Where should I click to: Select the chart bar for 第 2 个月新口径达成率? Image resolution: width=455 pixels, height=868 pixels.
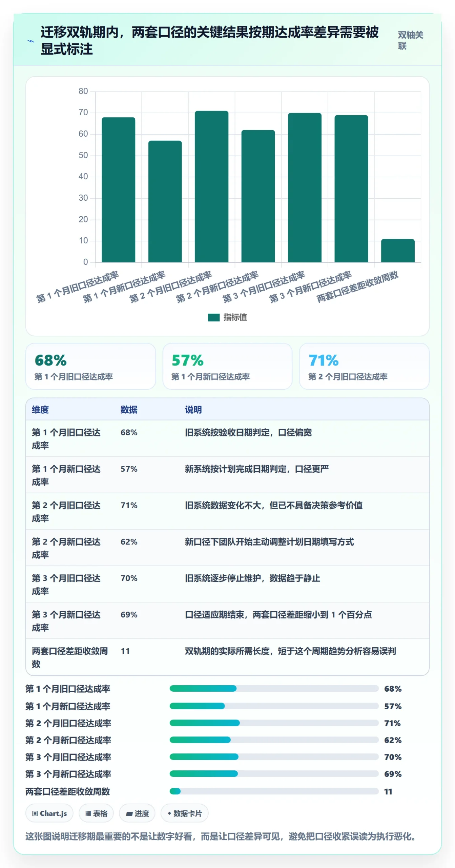[x=258, y=196]
